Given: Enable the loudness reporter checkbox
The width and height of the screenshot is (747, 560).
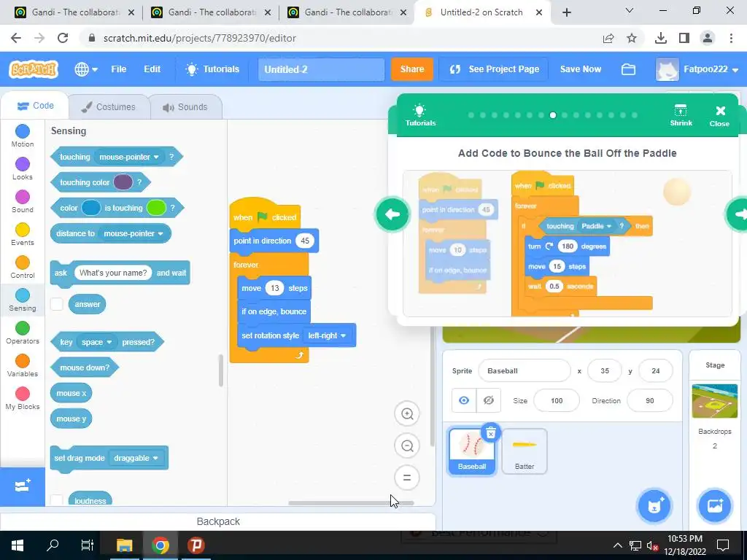Looking at the screenshot, I should 57,500.
